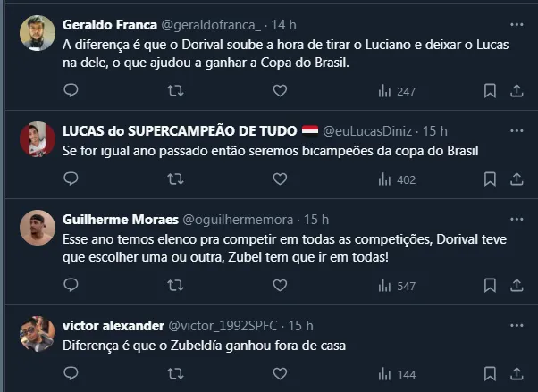Retweet the euLucasDiniz post
The image size is (538, 392).
(176, 179)
